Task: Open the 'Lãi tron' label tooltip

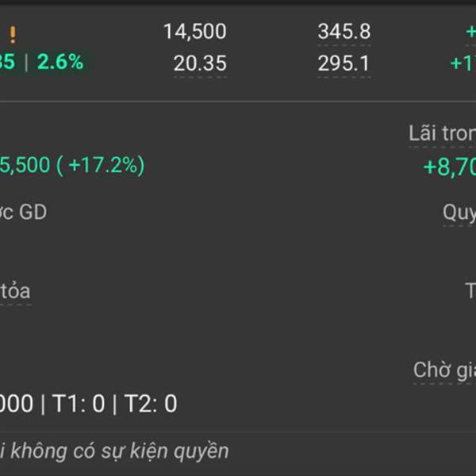Action: (443, 133)
